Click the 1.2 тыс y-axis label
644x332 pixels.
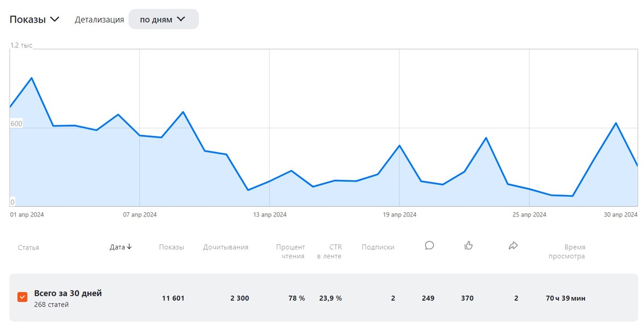point(21,46)
